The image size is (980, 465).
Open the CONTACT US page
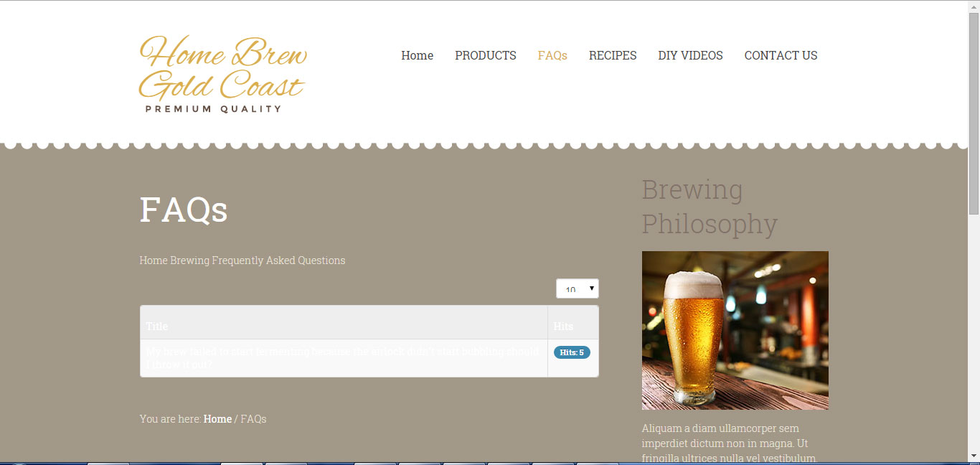click(x=781, y=55)
